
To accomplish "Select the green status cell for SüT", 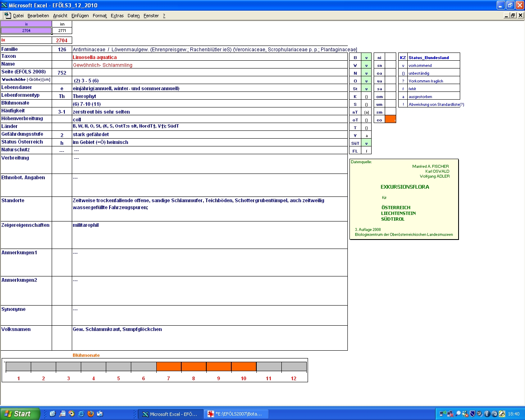I will point(366,143).
